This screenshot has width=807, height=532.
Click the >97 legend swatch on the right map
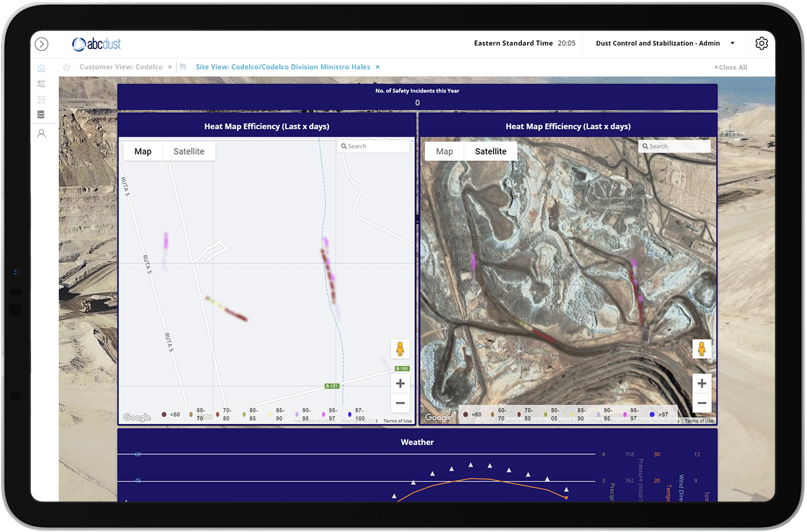point(652,414)
